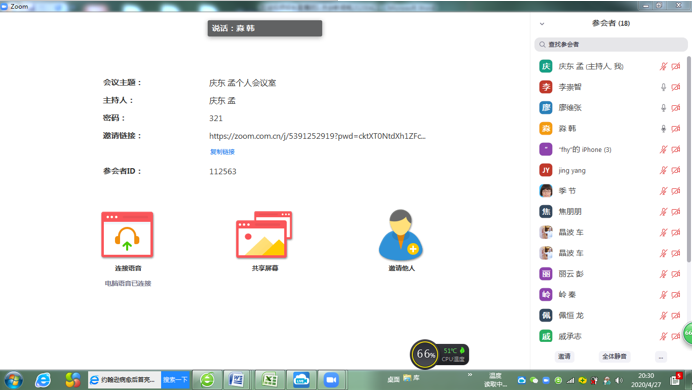Click the 搜索一下 search button in the taskbar

(x=175, y=380)
